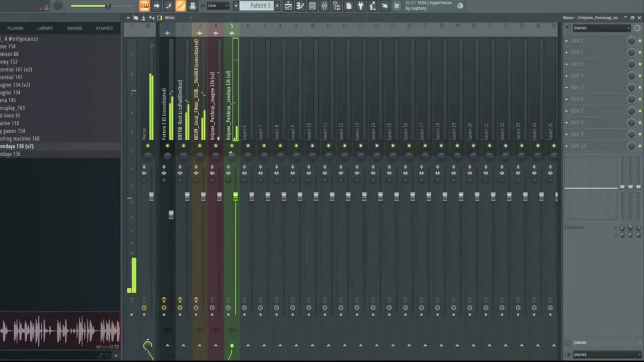Select browser item 'imagine 134 (v2)'
Screen dimensions: 644x362
tap(60, 85)
